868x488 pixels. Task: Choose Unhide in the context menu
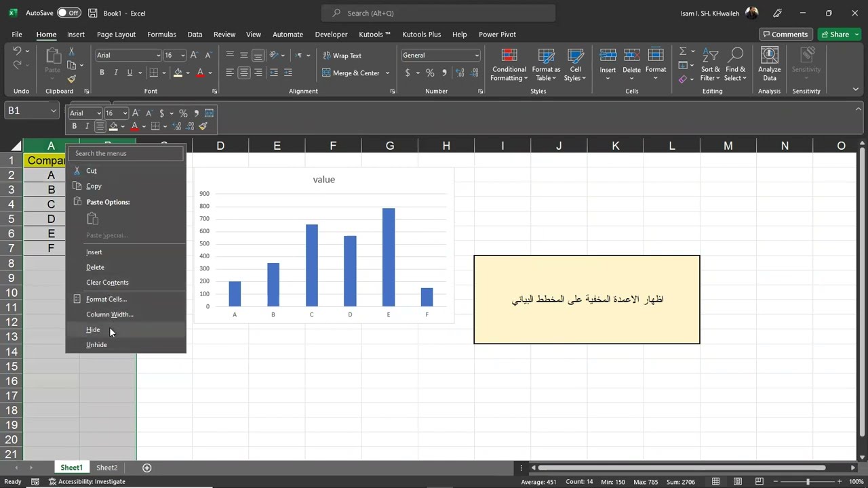click(125, 344)
